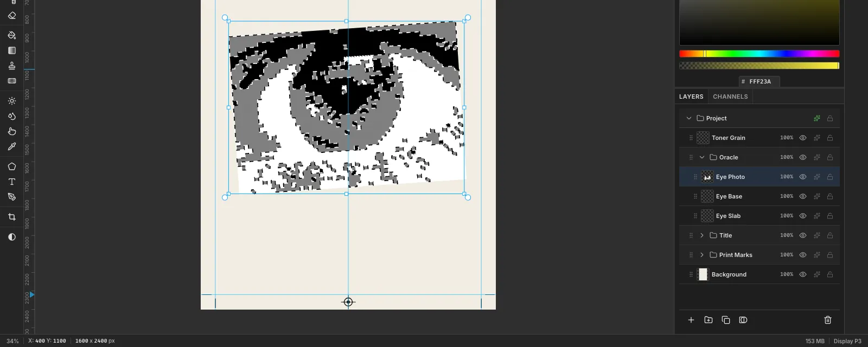Viewport: 868px width, 347px height.
Task: Duplicate the selected layer
Action: click(x=726, y=320)
